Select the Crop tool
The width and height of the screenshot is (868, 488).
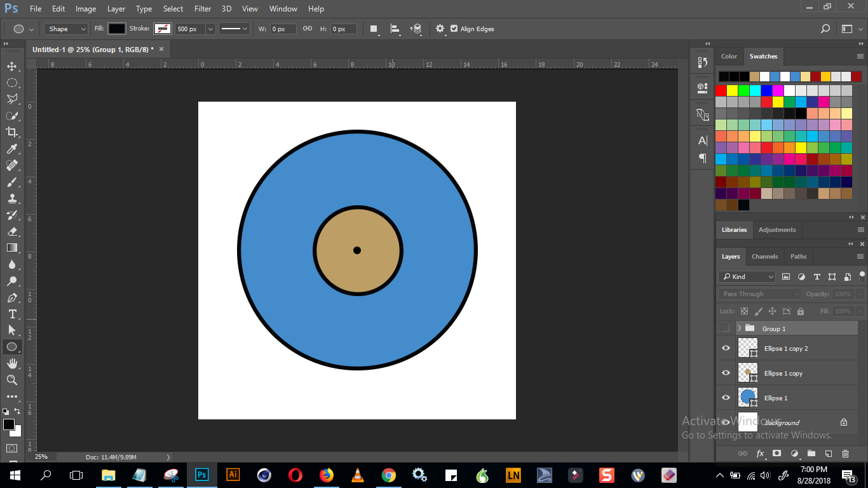pos(12,132)
